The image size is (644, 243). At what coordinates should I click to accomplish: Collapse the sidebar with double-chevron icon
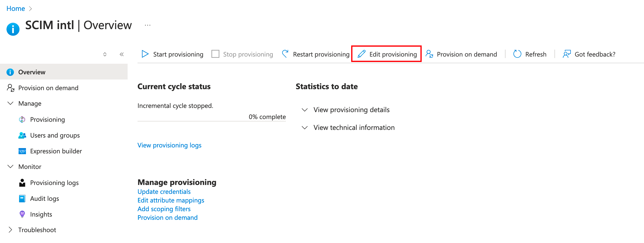point(122,54)
